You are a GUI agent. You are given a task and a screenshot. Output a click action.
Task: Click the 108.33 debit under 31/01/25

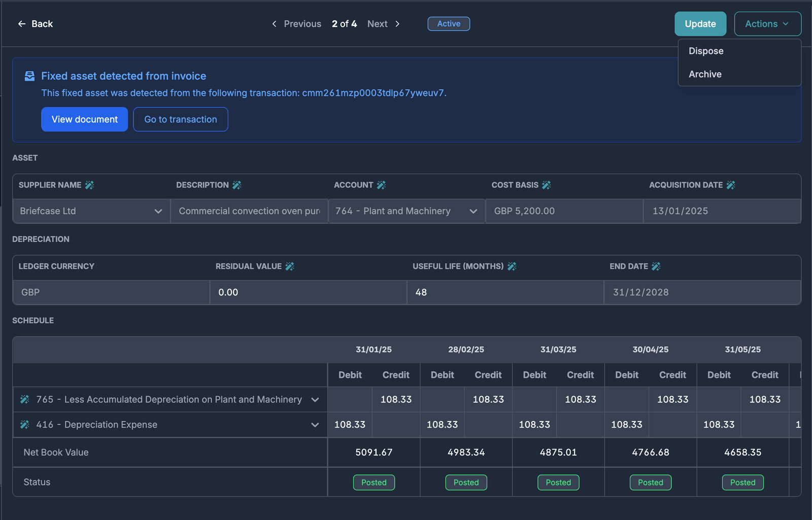(x=350, y=425)
